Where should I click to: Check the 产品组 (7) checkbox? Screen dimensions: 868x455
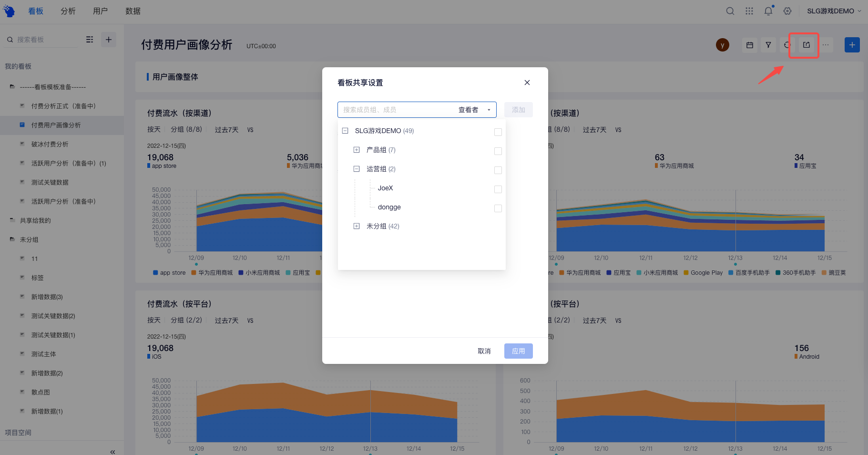click(498, 151)
